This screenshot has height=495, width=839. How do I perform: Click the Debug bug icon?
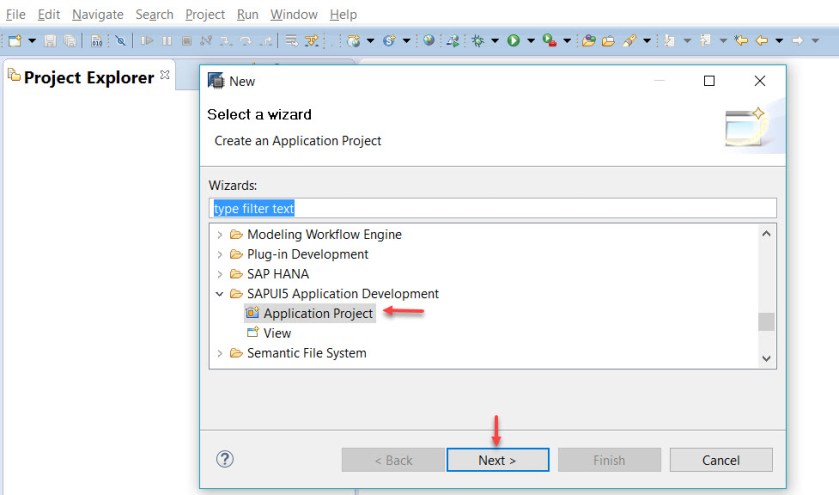point(478,41)
